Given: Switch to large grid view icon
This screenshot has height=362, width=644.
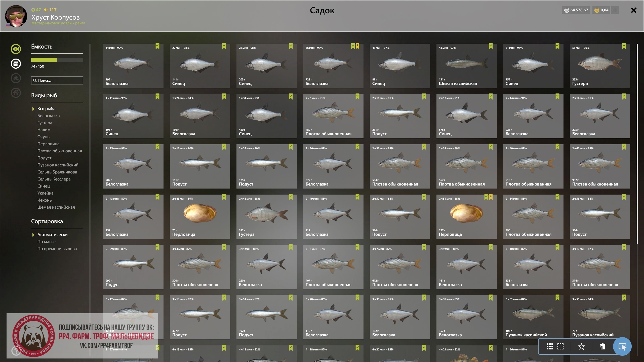Looking at the screenshot, I should coord(550,347).
